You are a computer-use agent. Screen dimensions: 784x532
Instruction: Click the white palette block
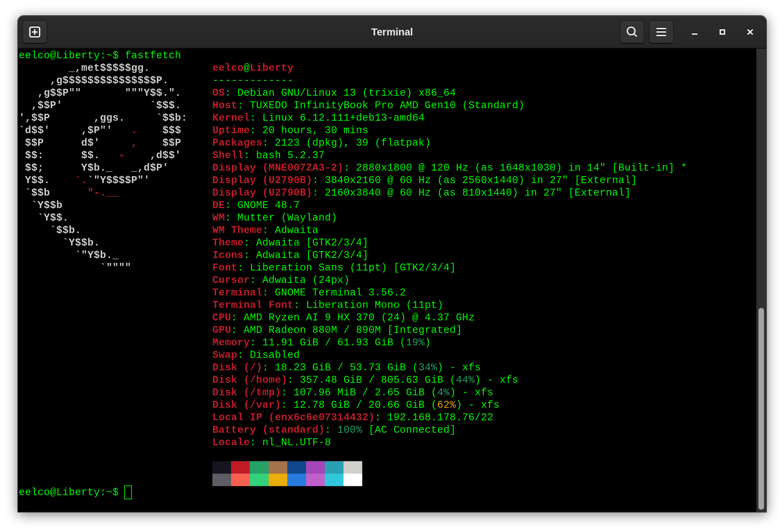353,480
